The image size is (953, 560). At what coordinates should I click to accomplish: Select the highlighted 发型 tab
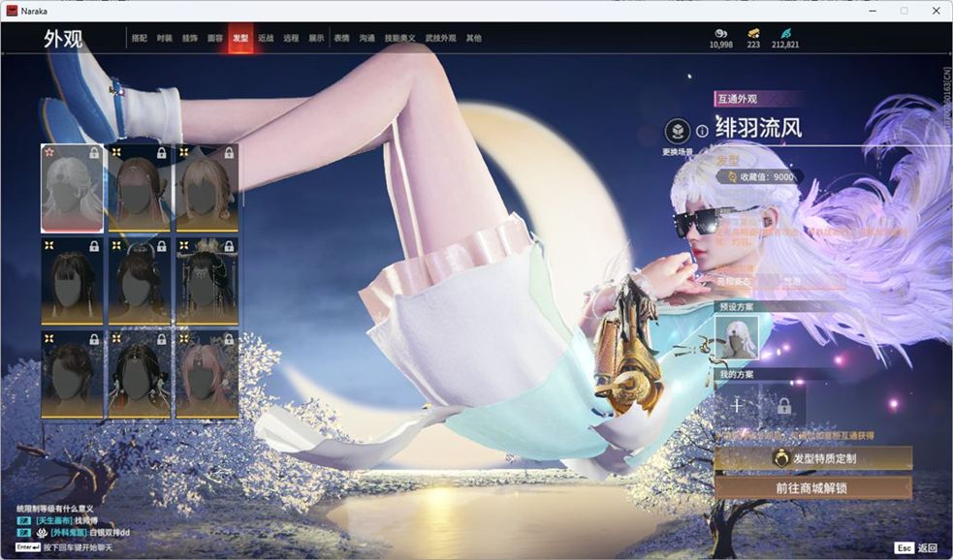pos(240,38)
